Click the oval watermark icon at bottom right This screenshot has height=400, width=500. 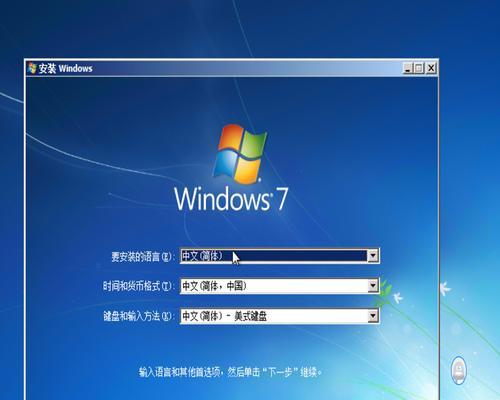(459, 370)
